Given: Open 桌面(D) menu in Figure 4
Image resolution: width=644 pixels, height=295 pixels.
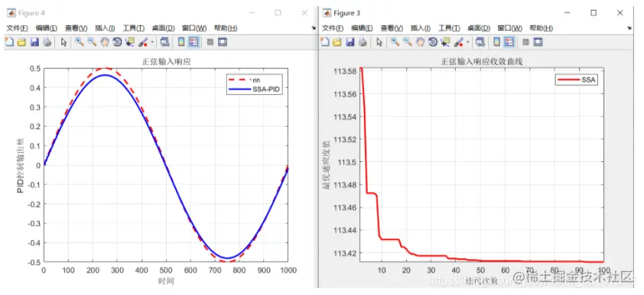Looking at the screenshot, I should 163,28.
